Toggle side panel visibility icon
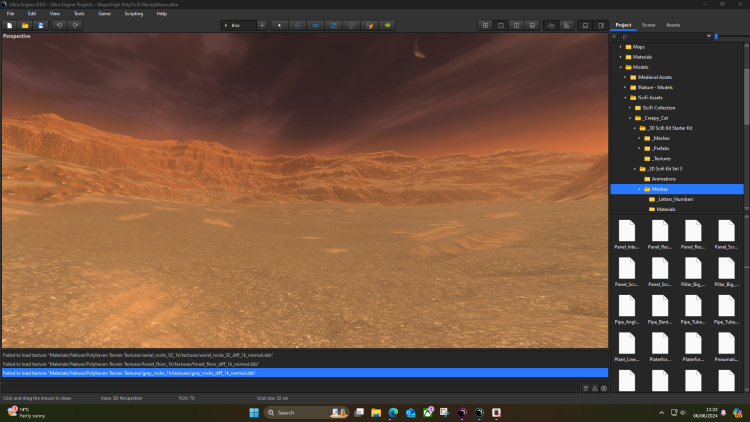This screenshot has width=750, height=422. [x=601, y=25]
